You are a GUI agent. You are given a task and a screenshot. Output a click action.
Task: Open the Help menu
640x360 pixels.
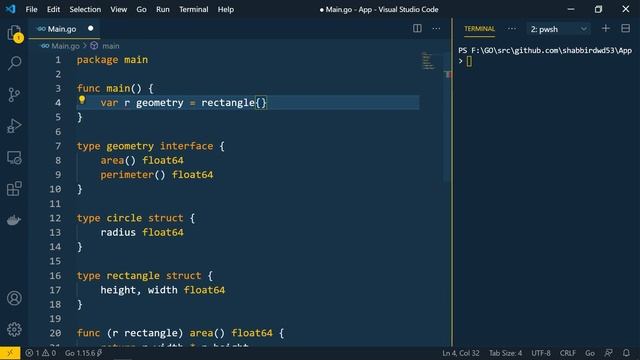pyautogui.click(x=225, y=9)
